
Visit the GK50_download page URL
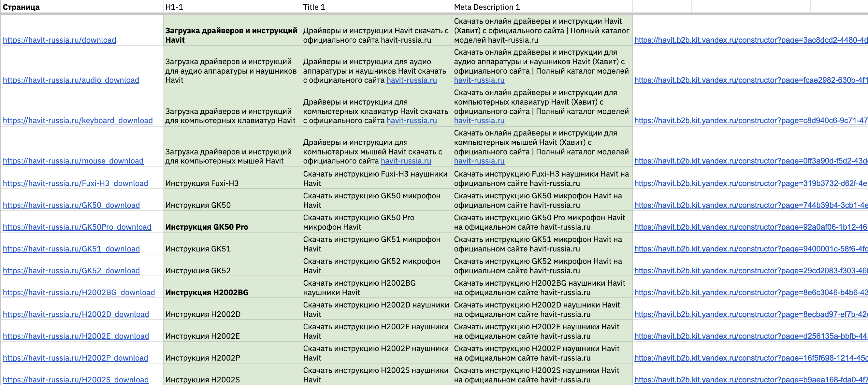pos(71,205)
